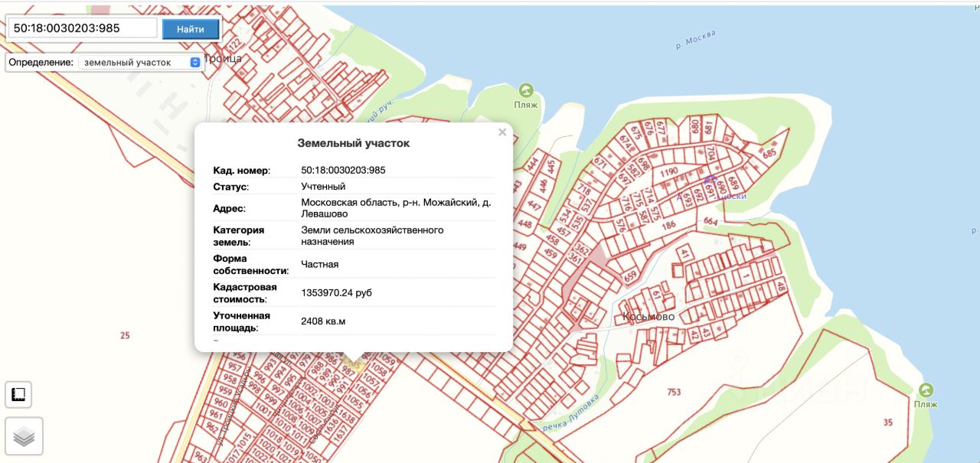The image size is (980, 463).
Task: Select parcel 1190 on the map
Action: [x=669, y=172]
